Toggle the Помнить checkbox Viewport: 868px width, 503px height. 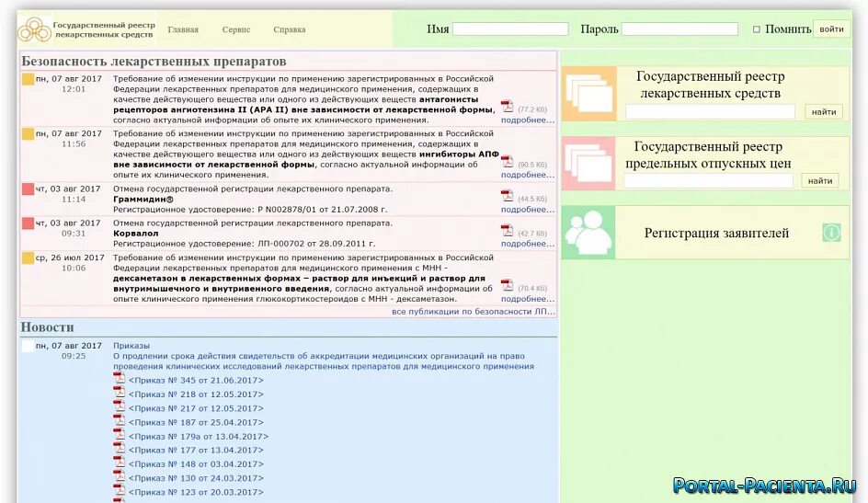click(756, 29)
